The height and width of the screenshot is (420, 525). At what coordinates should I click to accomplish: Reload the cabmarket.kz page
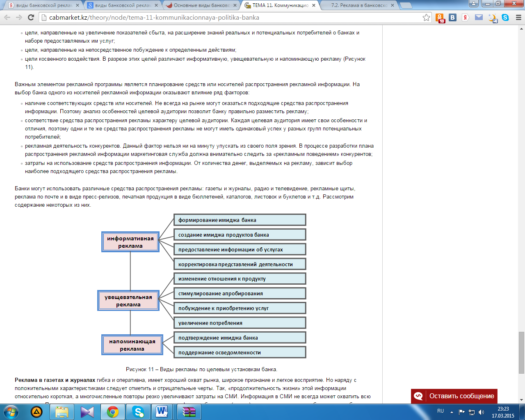(x=31, y=17)
